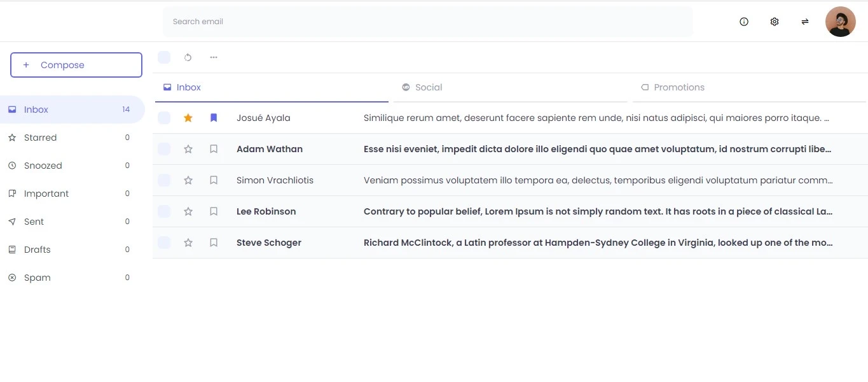Open Snoozed folder in sidebar
The image size is (868, 382).
point(71,166)
